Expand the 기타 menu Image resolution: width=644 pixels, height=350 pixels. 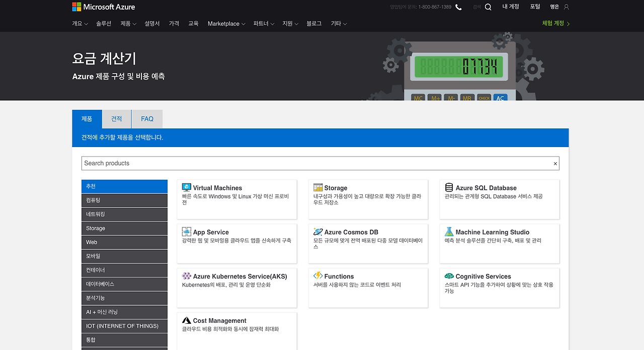click(339, 24)
